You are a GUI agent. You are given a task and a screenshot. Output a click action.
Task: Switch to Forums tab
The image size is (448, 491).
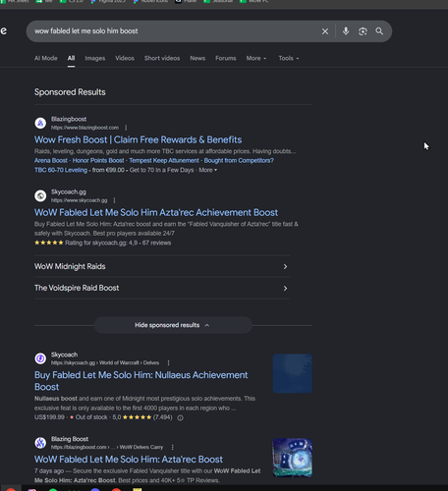tap(226, 58)
